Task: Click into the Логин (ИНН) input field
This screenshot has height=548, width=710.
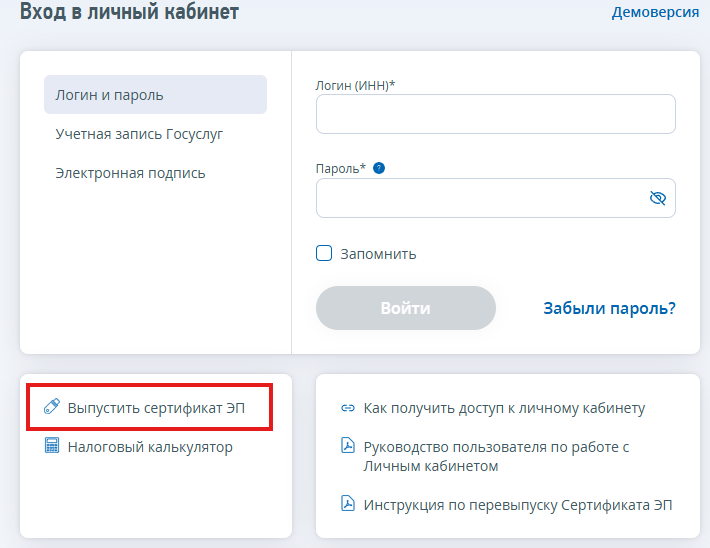Action: (495, 114)
